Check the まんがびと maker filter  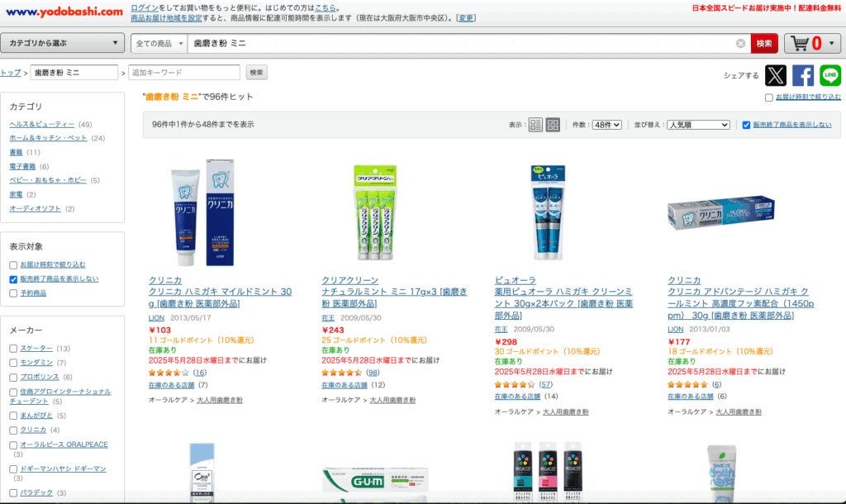pos(13,416)
